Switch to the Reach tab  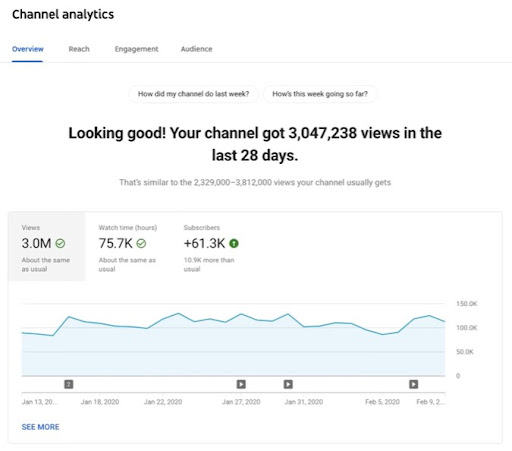click(x=79, y=49)
